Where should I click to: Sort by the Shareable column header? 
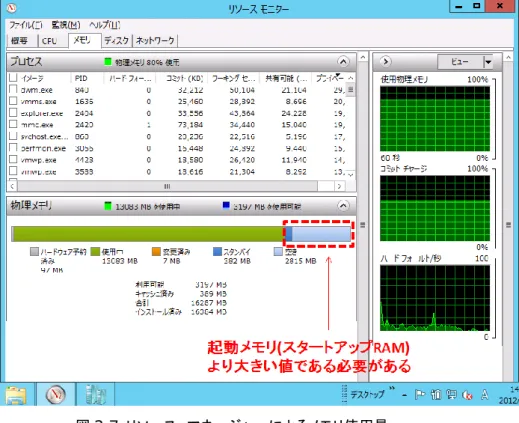click(286, 78)
